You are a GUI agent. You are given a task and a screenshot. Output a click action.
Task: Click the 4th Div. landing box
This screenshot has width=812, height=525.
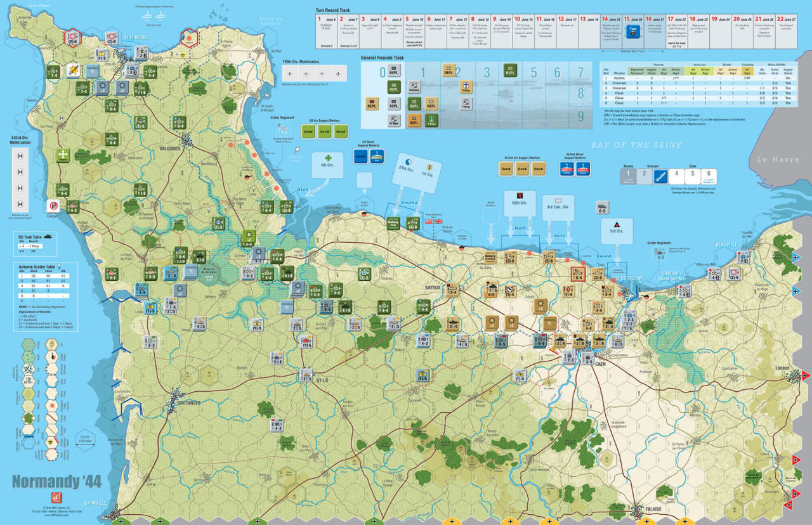point(327,165)
